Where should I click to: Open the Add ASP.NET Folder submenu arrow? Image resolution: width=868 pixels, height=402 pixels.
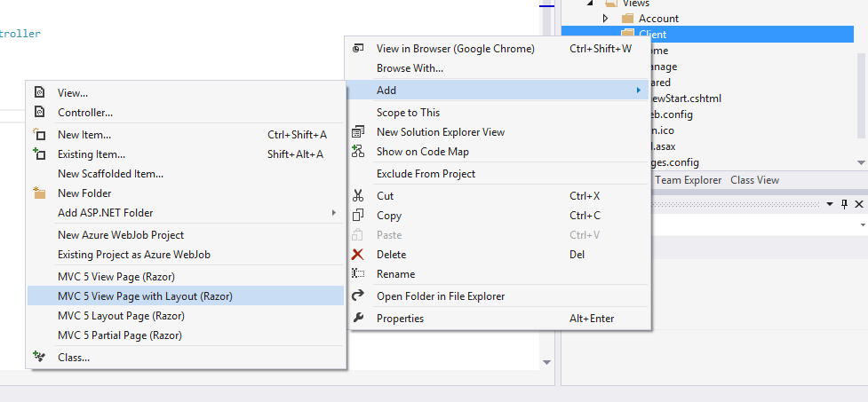click(334, 213)
